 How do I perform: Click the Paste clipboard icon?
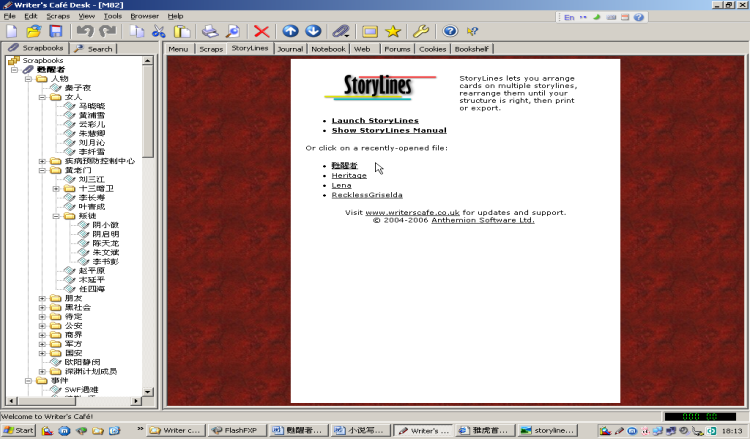point(182,32)
